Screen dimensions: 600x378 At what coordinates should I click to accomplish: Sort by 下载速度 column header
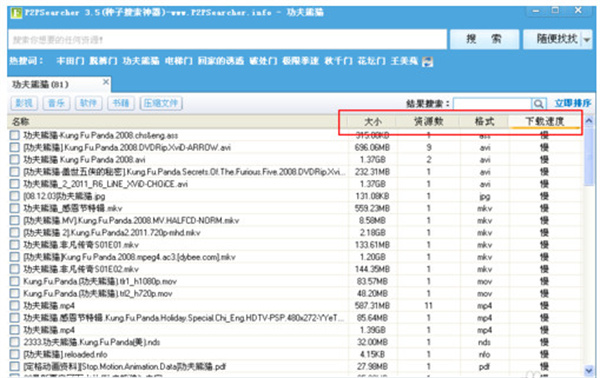[x=545, y=122]
